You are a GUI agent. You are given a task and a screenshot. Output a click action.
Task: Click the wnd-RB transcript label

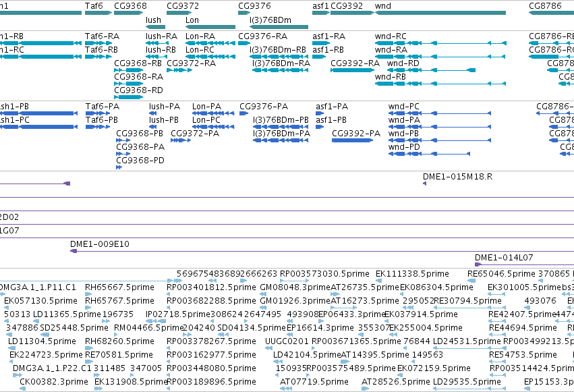[x=391, y=77]
